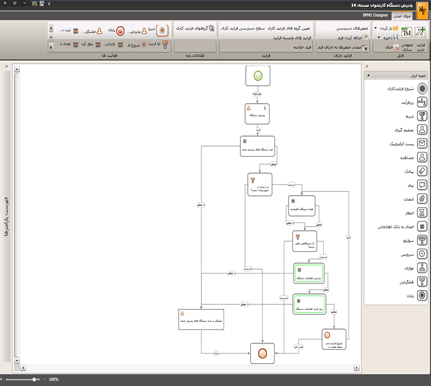Click add form (اضافه کردن فرم)
The image size is (431, 386).
click(x=352, y=38)
